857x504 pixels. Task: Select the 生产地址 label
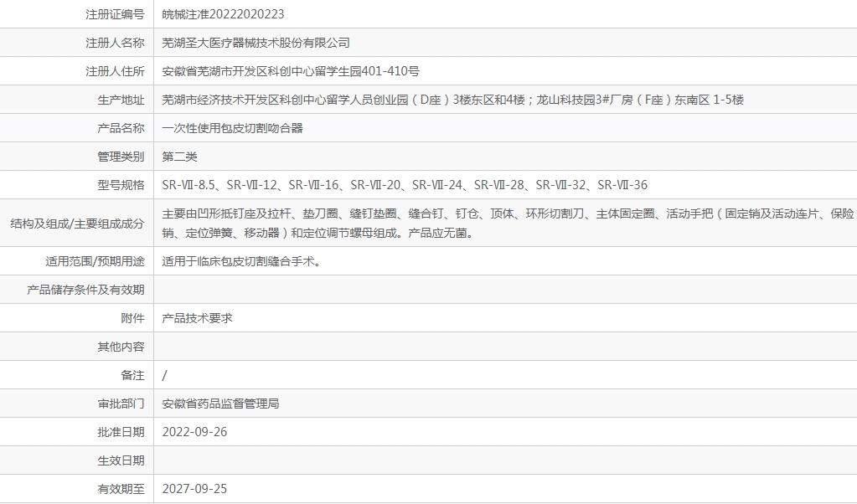coord(121,100)
